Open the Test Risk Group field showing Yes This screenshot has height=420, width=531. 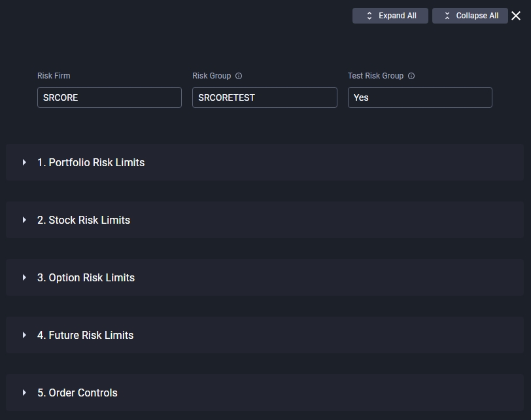point(419,97)
